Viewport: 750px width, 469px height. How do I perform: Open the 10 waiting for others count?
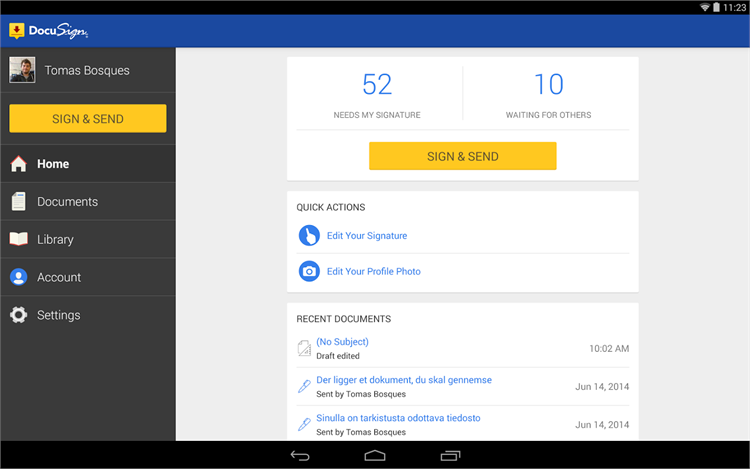(x=549, y=85)
